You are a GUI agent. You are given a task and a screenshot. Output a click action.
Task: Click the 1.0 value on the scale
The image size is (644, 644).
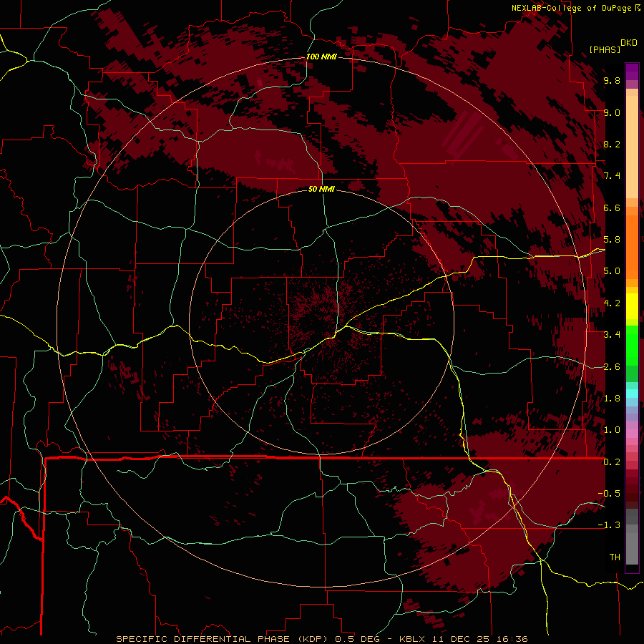pos(612,431)
